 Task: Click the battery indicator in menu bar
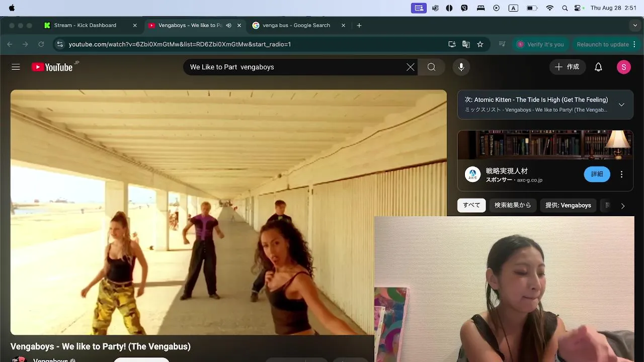532,8
